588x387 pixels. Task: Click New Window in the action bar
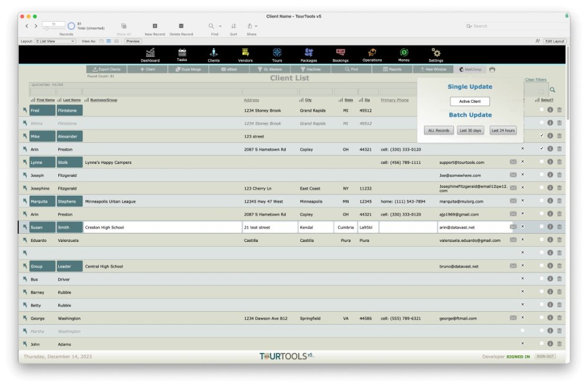click(433, 69)
